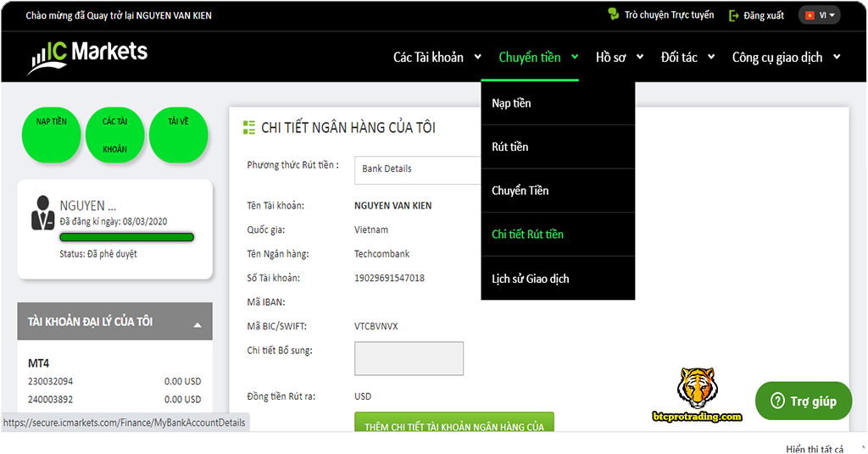Click THÊM CHI TIẾT TÀI KHOẢN NGÂN HÀNG button

pyautogui.click(x=454, y=422)
